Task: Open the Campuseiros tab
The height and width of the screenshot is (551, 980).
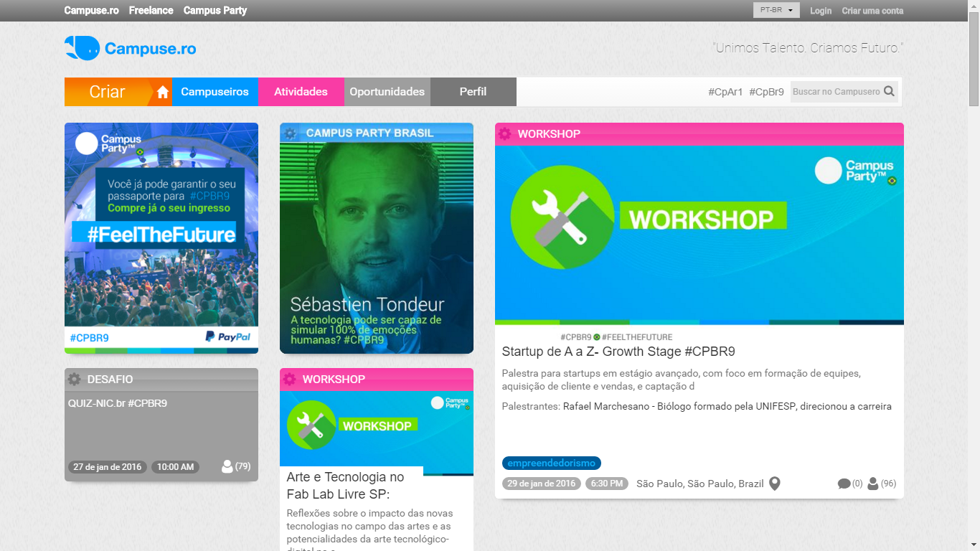Action: point(215,92)
